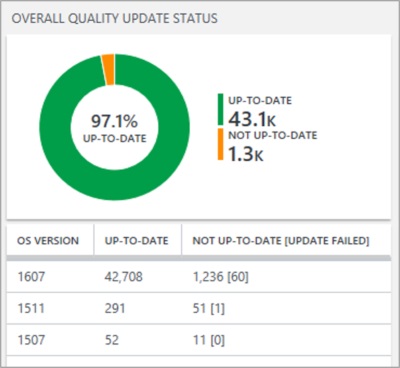Open the OS version 1507 row

(198, 340)
